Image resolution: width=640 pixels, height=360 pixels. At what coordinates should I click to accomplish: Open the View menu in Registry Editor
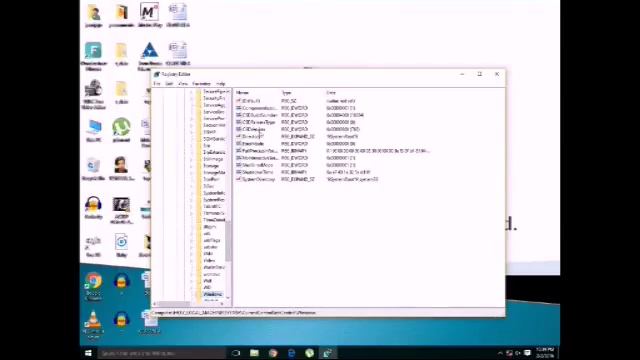tap(183, 84)
